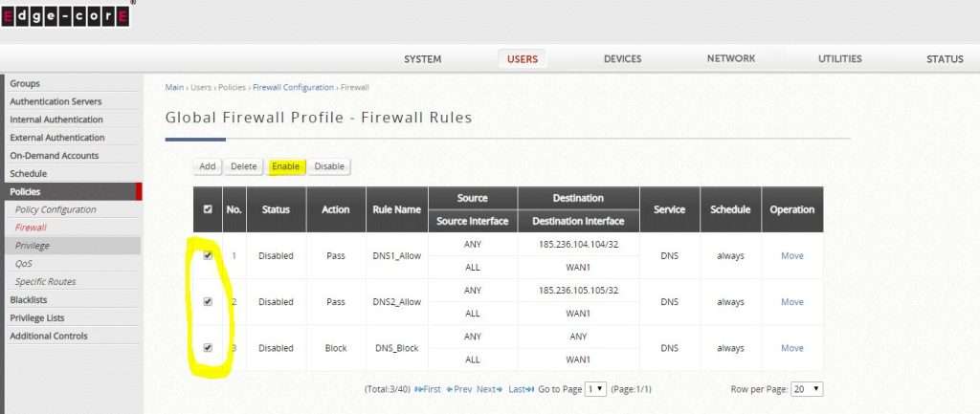Screen dimensions: 980x414
Task: Toggle the select-all rules header checkbox
Action: coord(208,209)
